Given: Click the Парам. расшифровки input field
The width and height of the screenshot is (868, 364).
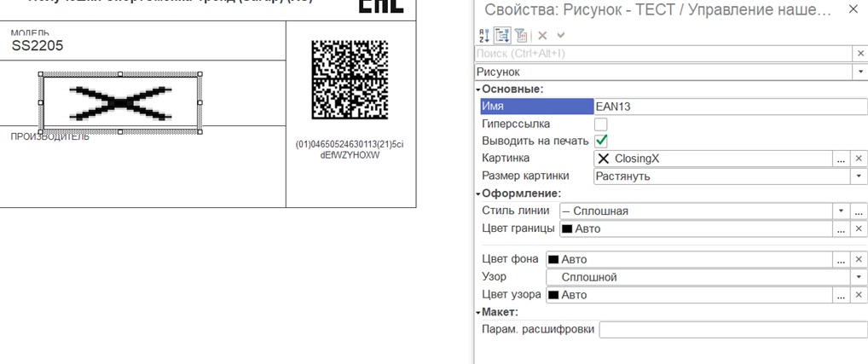Looking at the screenshot, I should [733, 330].
